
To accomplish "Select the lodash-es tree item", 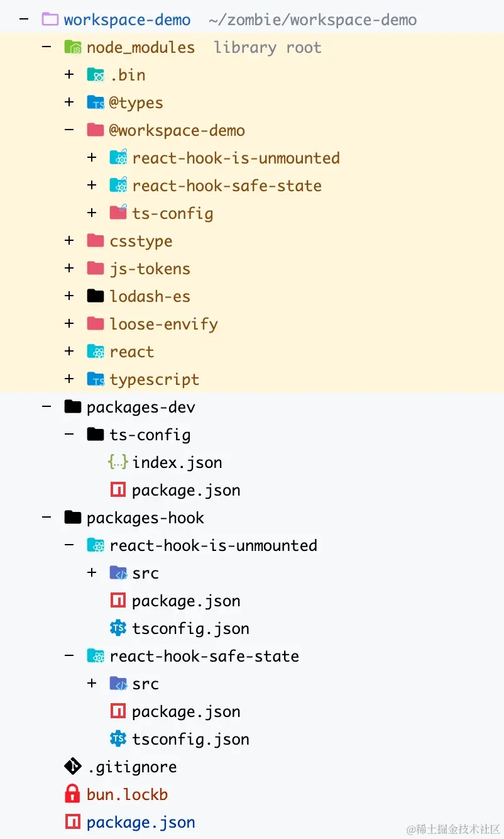I will [x=150, y=296].
